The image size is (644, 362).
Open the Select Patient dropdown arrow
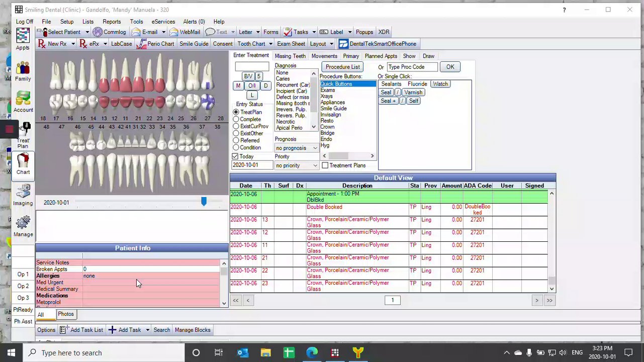point(87,32)
